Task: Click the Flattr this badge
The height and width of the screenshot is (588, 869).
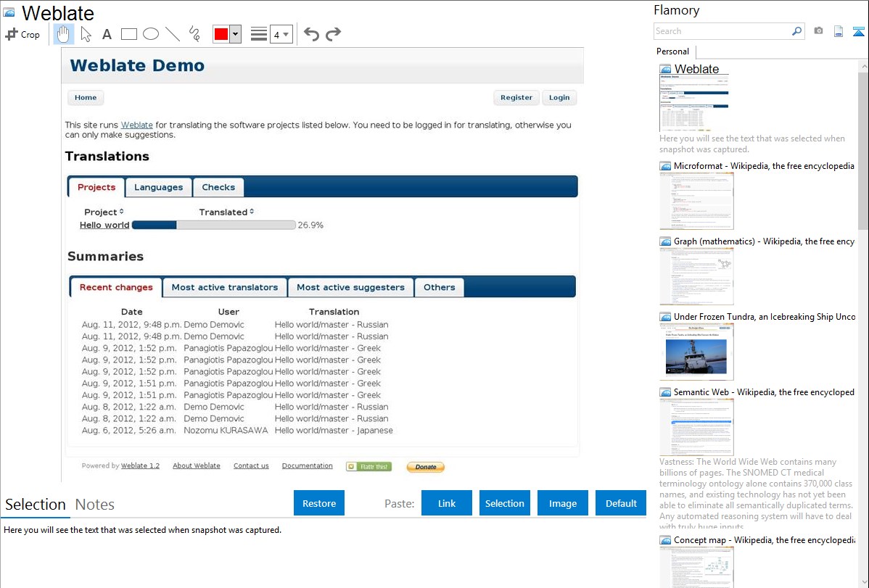Action: click(x=368, y=467)
